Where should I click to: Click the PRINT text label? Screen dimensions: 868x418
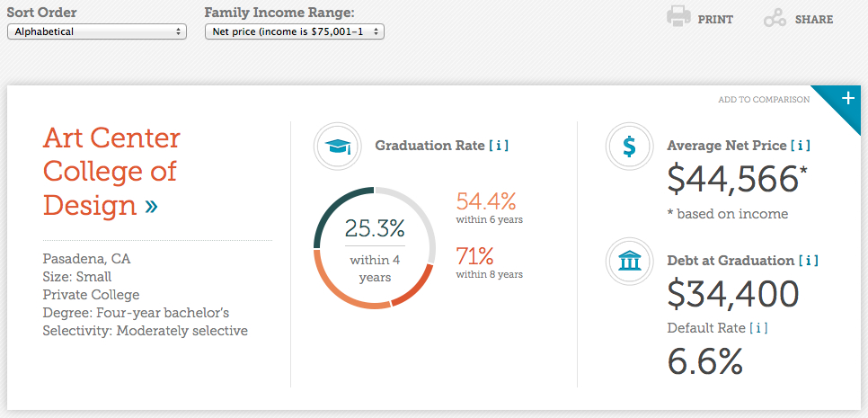pos(715,20)
